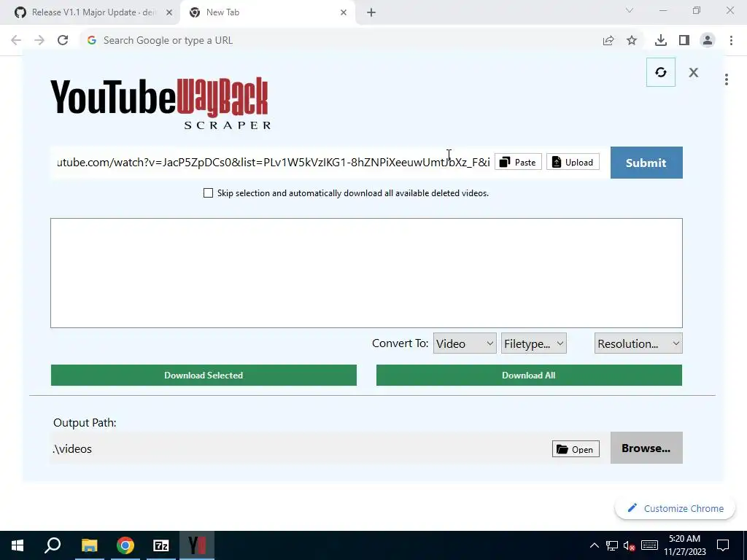Click inside the empty results list box
The height and width of the screenshot is (560, 747).
[x=366, y=273]
